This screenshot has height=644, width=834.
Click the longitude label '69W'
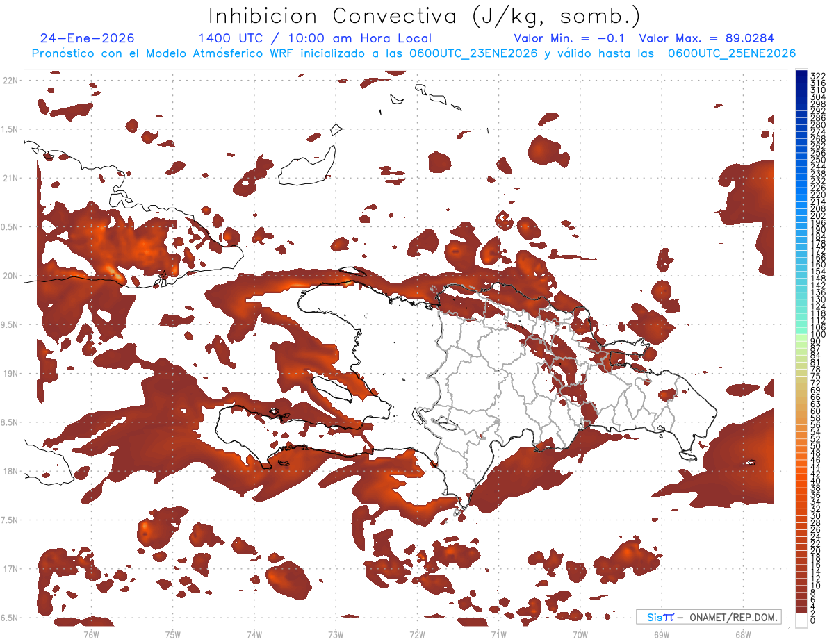tap(662, 634)
